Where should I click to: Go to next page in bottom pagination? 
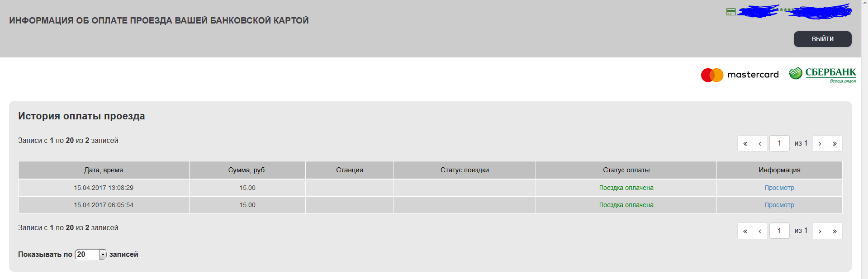click(820, 231)
